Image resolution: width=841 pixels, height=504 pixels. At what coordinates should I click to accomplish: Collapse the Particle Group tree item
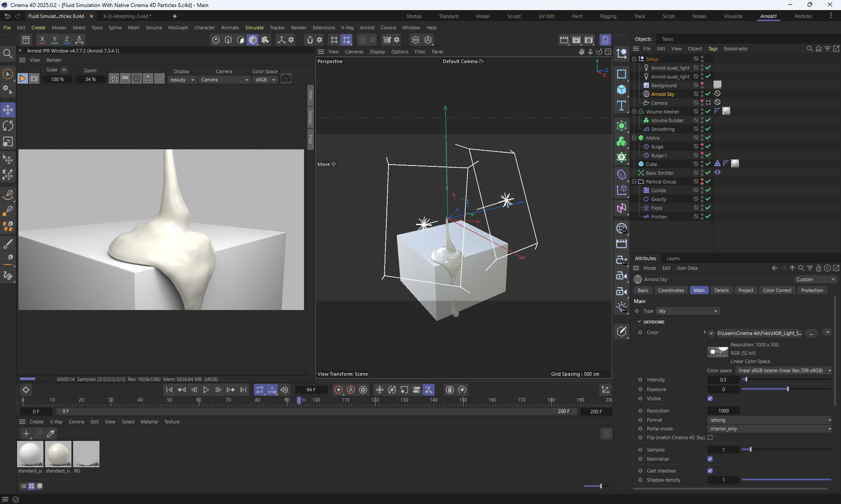coord(634,182)
